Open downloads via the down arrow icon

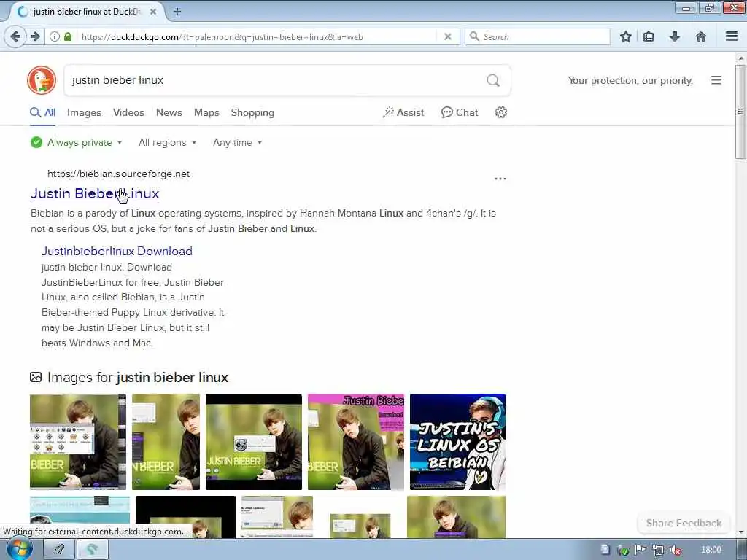[x=675, y=36]
